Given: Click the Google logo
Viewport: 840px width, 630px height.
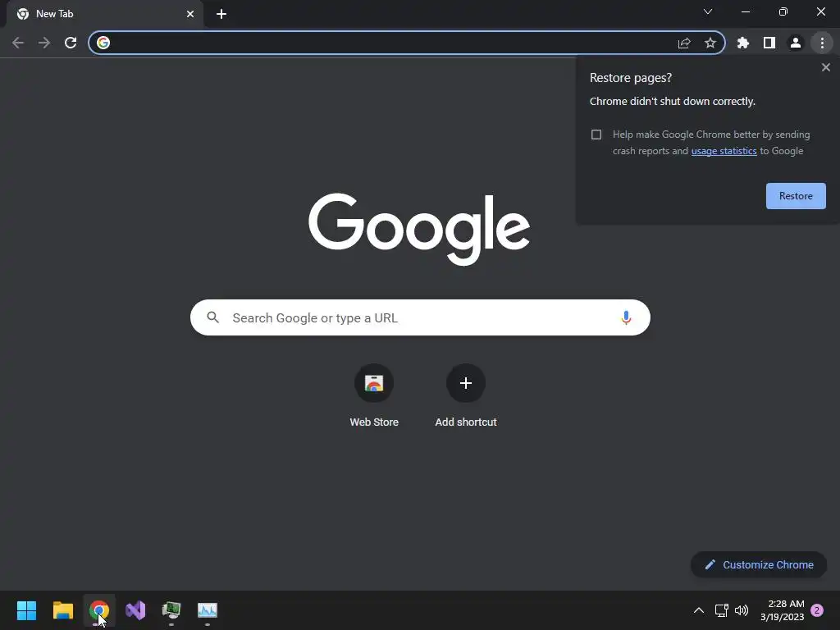Looking at the screenshot, I should 419,229.
